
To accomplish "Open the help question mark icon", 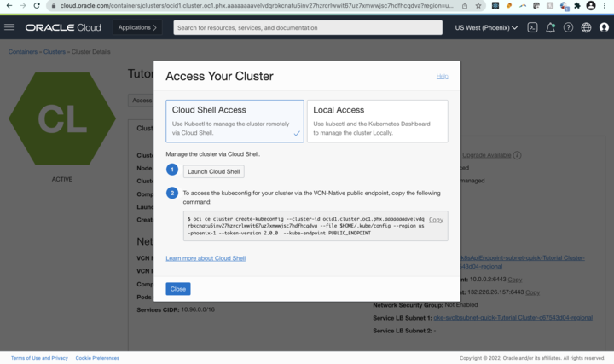I will (568, 27).
